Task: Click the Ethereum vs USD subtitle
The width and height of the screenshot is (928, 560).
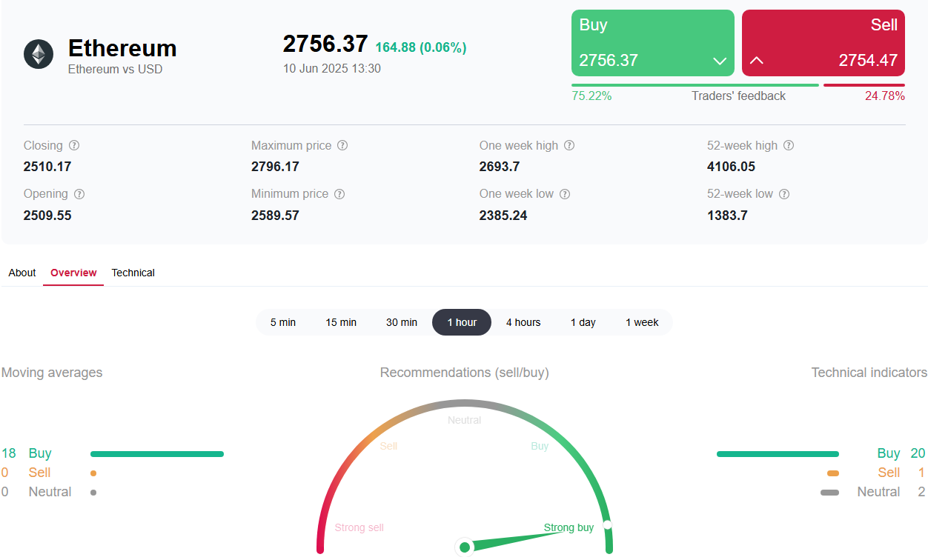Action: (115, 69)
